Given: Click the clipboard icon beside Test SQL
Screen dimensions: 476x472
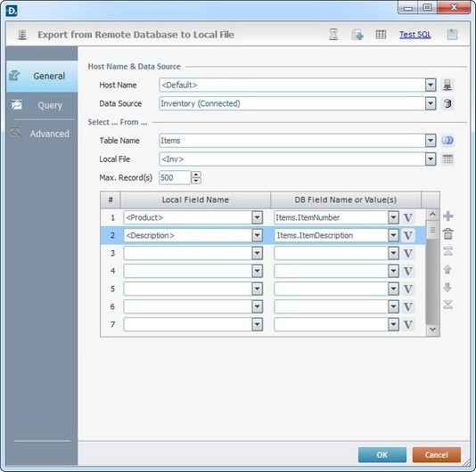Looking at the screenshot, I should tap(452, 34).
